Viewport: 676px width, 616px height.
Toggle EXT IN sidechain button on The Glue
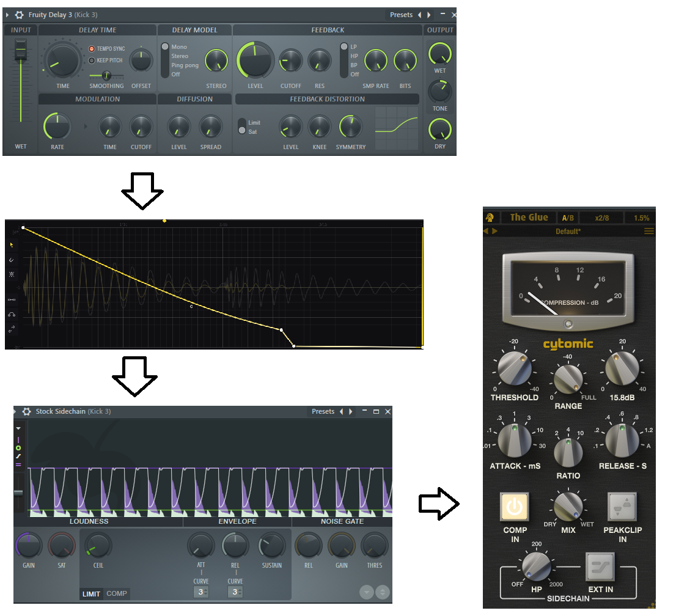[600, 567]
